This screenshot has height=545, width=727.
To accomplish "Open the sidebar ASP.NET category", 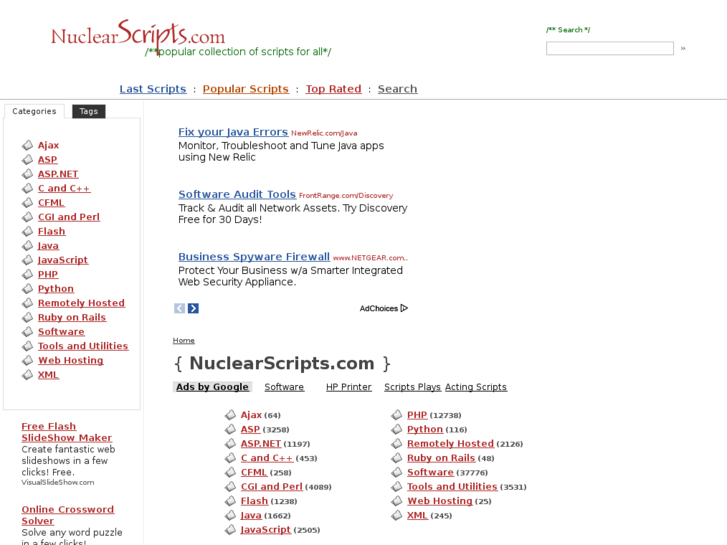I will click(58, 174).
